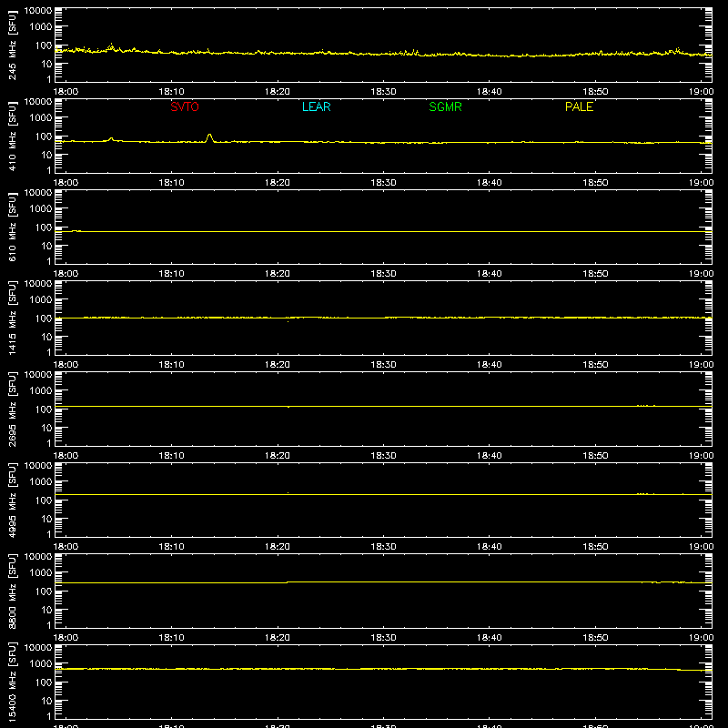Select the 15400 MHz [SFU] axis title

coord(12,682)
